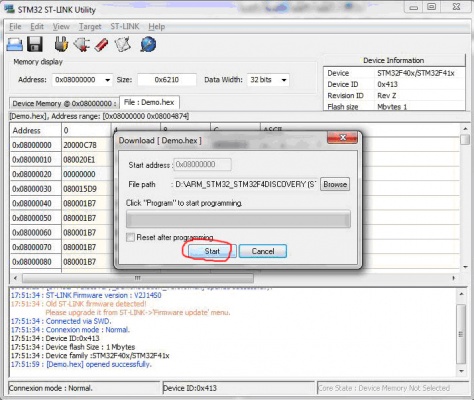Click address cell 0x08000030
This screenshot has width=474, height=400.
tap(36, 189)
